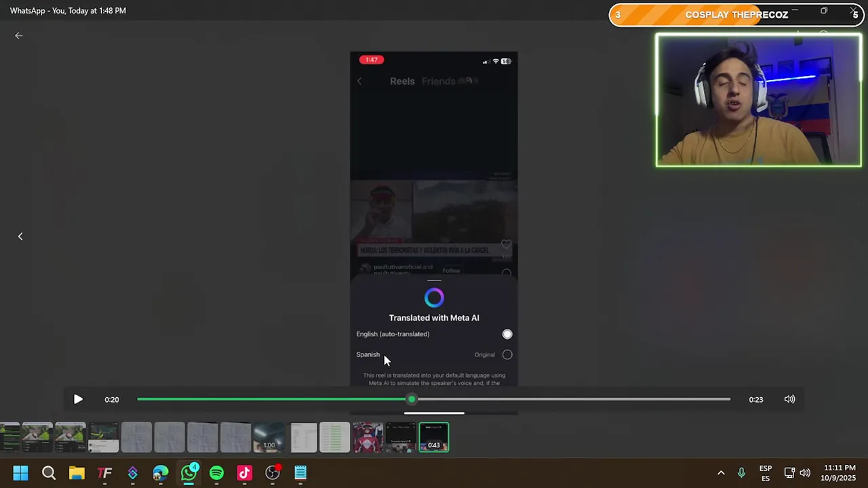868x488 pixels.
Task: Go back using top-left arrow
Action: (19, 35)
